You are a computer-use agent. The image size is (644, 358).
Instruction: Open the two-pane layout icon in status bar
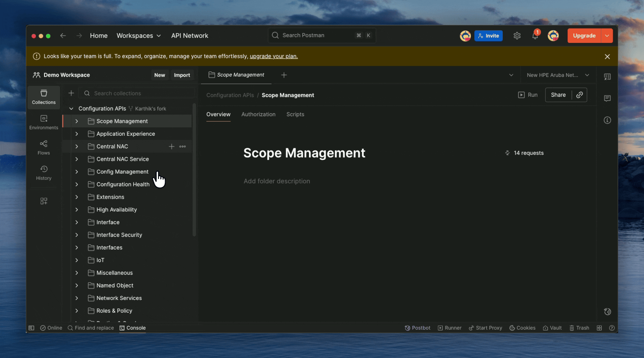coord(599,328)
